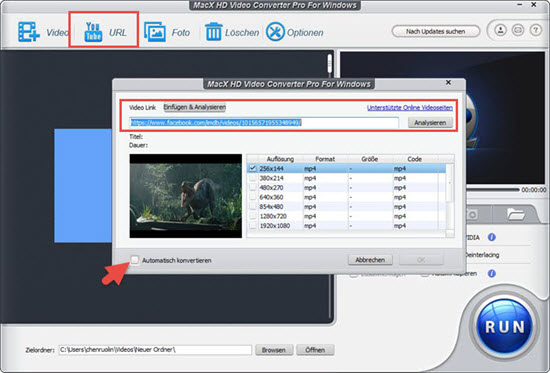Open Unterstützte Online Videoseiten link
The image size is (550, 373).
click(410, 108)
